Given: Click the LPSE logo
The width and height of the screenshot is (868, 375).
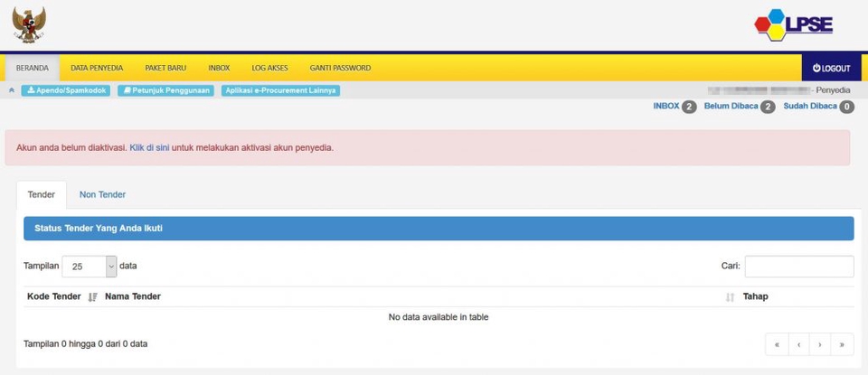Looking at the screenshot, I should point(793,25).
